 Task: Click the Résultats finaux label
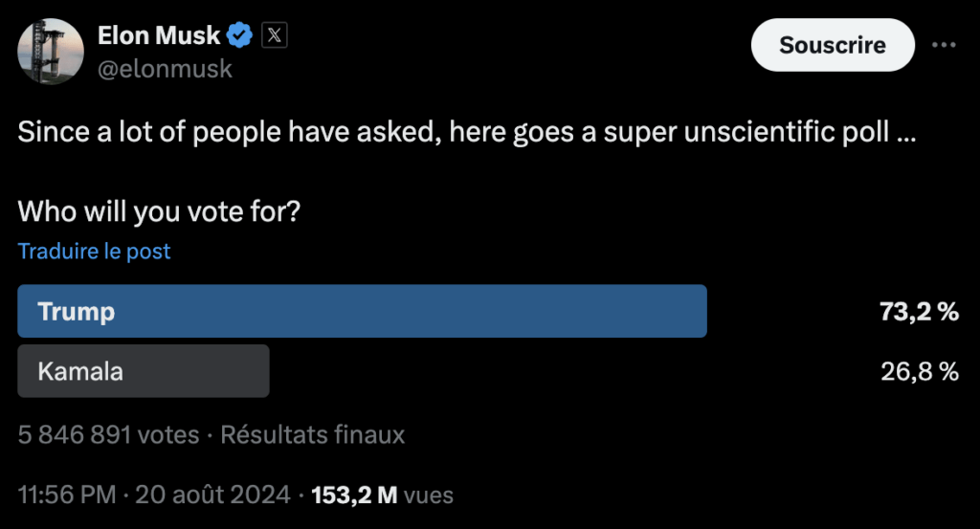[x=313, y=434]
